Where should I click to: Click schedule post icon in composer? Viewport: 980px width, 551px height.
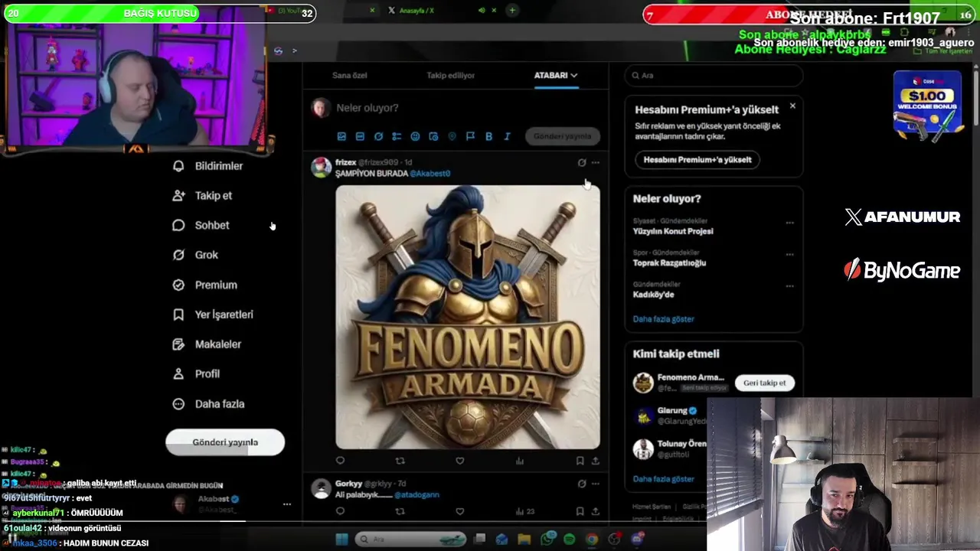433,136
